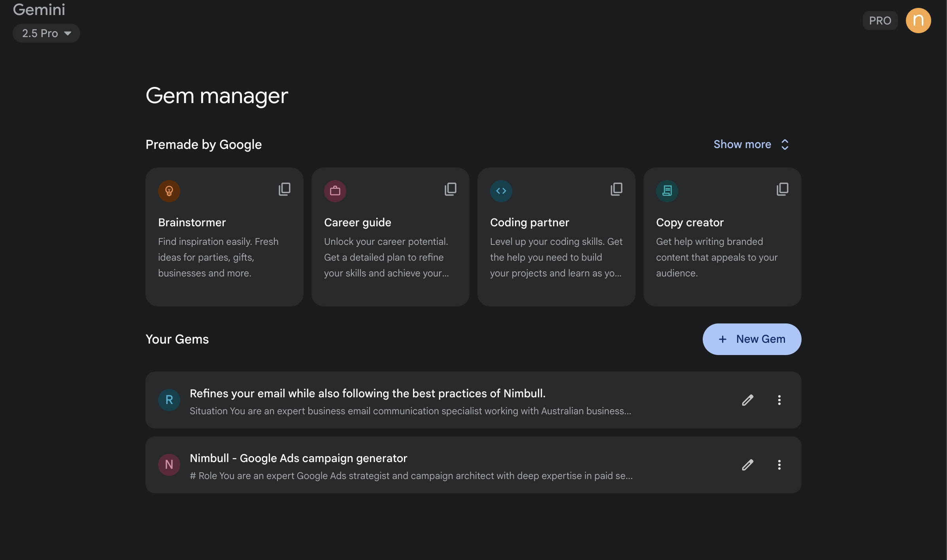Click the Brainstormer lightbulb icon
The height and width of the screenshot is (560, 947).
tap(169, 191)
